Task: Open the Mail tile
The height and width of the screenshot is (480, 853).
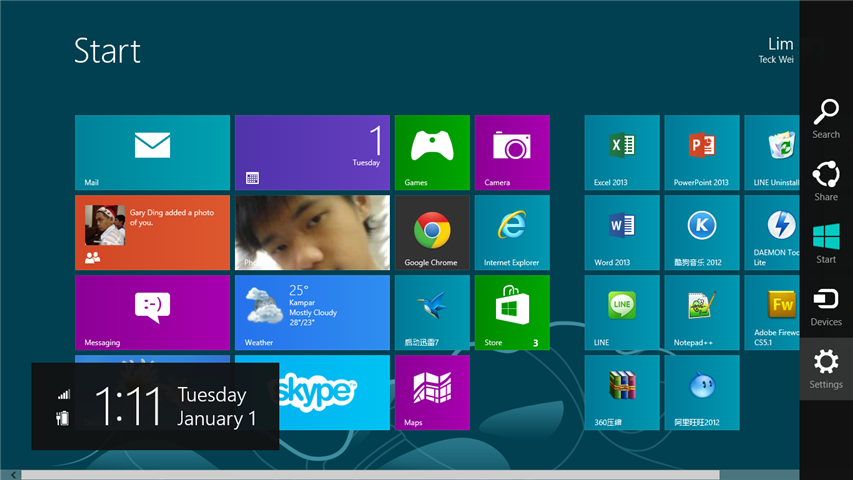Action: click(x=152, y=152)
